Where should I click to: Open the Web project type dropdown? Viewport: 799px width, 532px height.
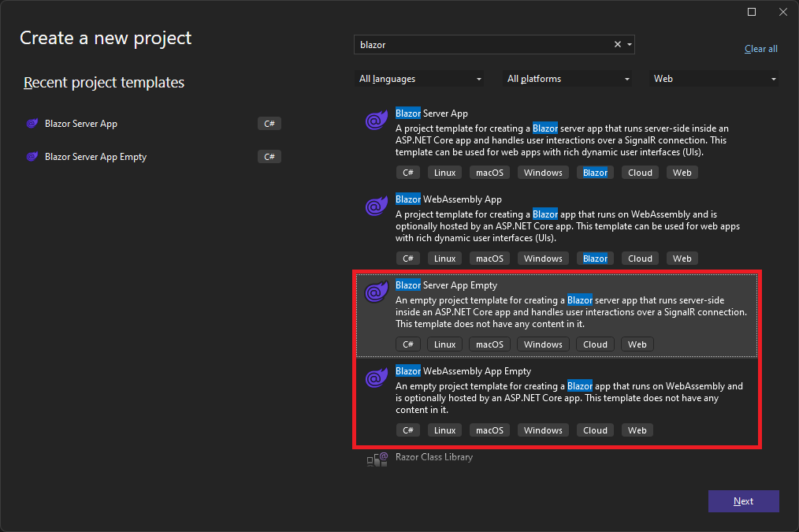click(x=713, y=79)
